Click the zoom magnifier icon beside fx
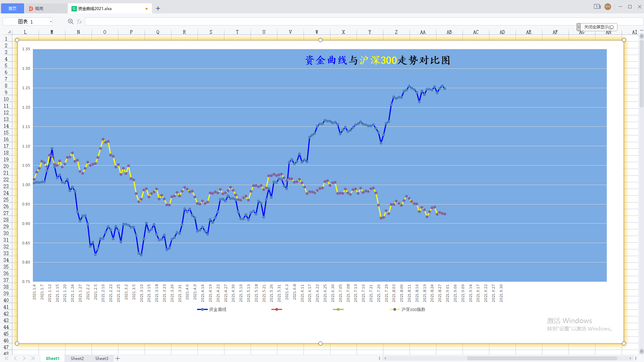Image resolution: width=644 pixels, height=362 pixels. pyautogui.click(x=70, y=21)
